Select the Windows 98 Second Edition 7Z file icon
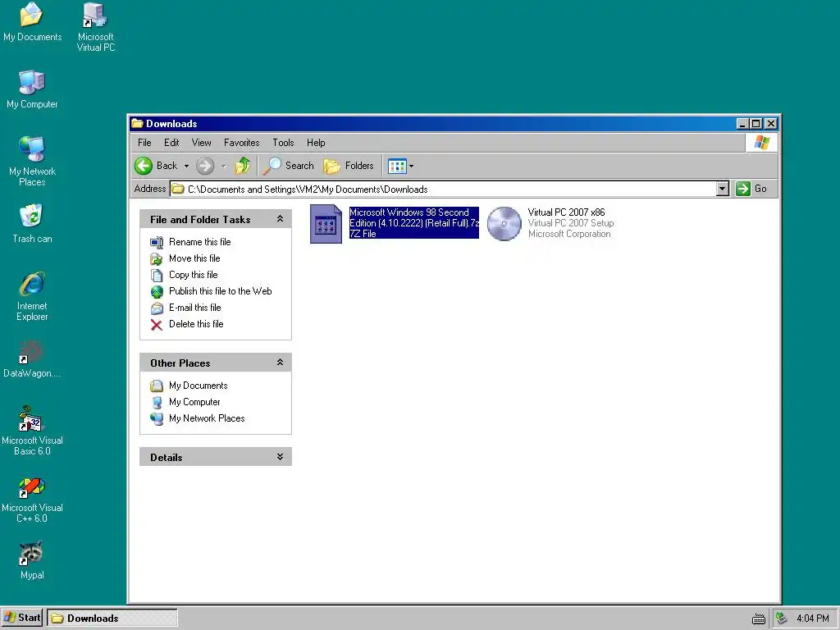Screen dimensions: 840x630 tap(326, 224)
